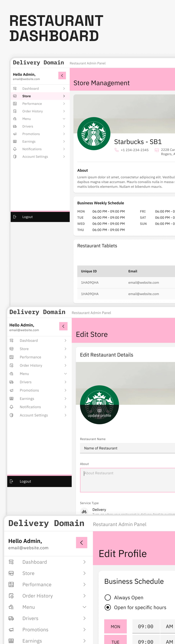Click Starbucks logo in Store Management
Screen dimensions: 175x644
pyautogui.click(x=94, y=134)
